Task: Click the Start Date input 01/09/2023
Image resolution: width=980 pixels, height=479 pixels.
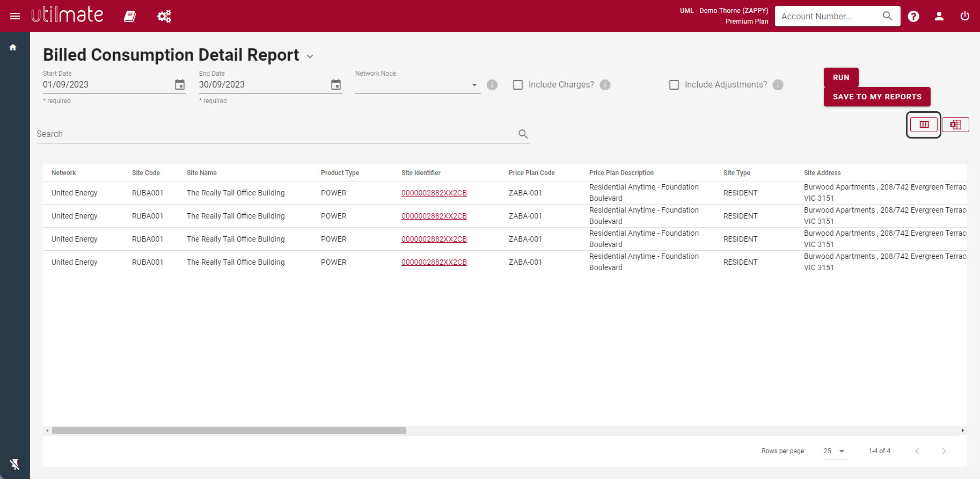Action: point(106,84)
